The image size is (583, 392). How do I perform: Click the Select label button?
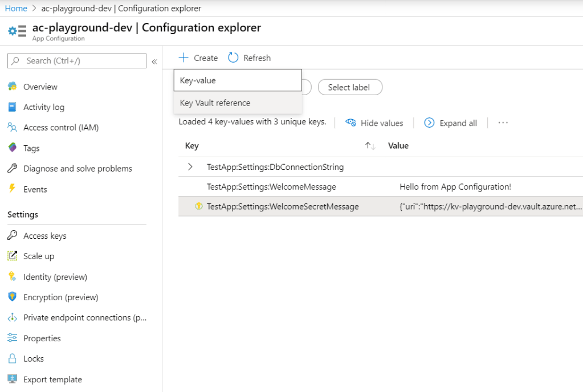349,87
